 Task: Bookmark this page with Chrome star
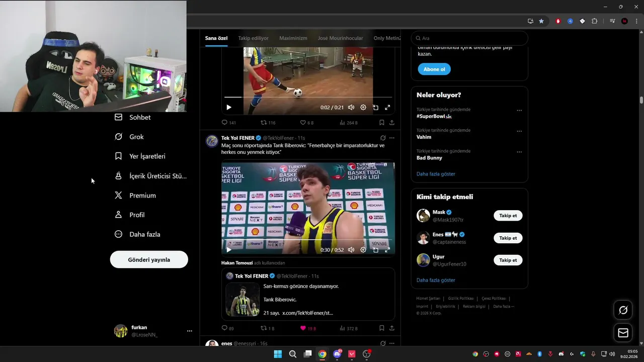click(x=541, y=21)
